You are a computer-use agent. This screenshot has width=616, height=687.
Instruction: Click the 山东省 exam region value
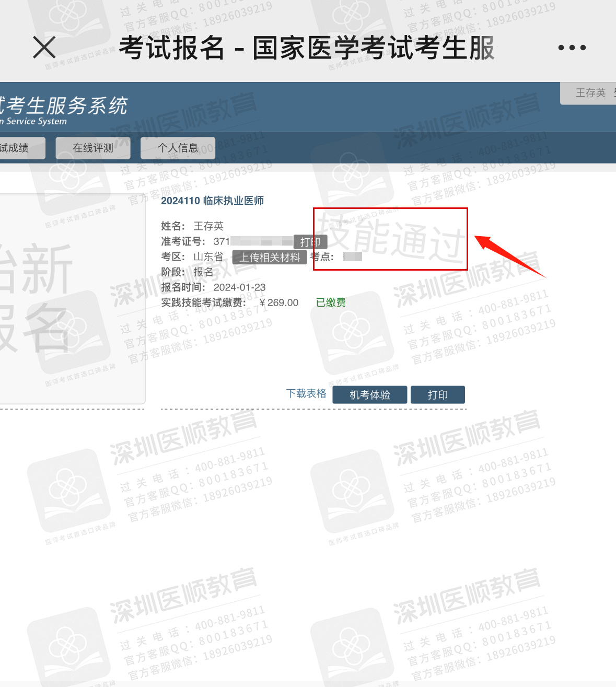click(208, 257)
